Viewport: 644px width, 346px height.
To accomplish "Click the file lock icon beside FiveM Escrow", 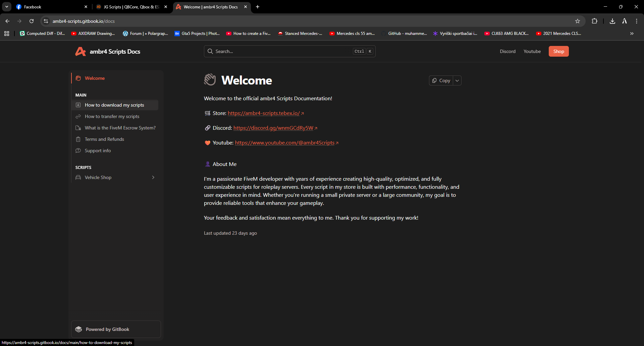I will pyautogui.click(x=78, y=128).
